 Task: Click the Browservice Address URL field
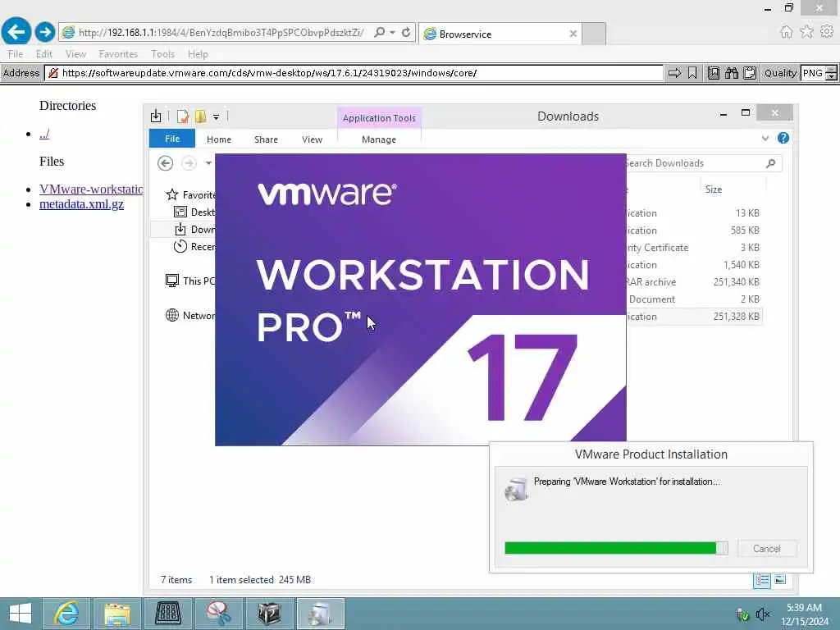coord(354,73)
